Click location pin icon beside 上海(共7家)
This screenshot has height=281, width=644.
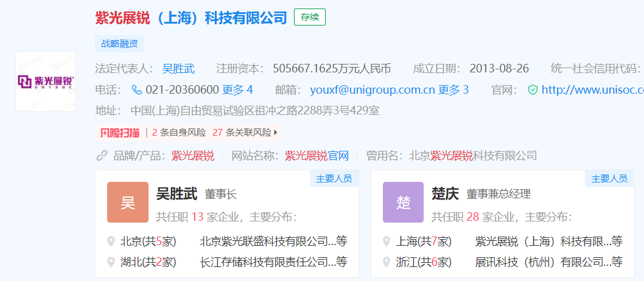[x=387, y=241]
